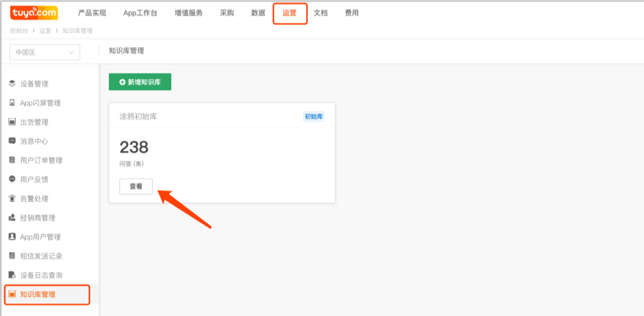Click the 出货管理 sidebar icon
Screen dimensions: 644x316
click(x=12, y=122)
